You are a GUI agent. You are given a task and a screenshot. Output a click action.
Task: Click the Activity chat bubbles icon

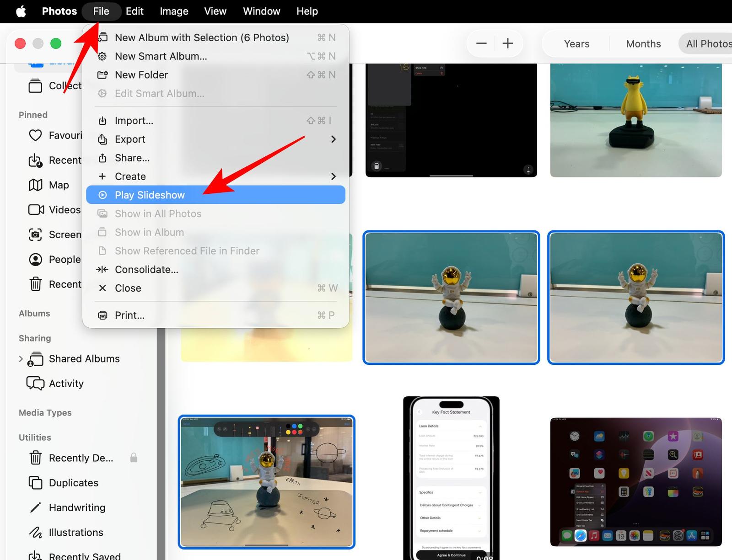click(36, 384)
